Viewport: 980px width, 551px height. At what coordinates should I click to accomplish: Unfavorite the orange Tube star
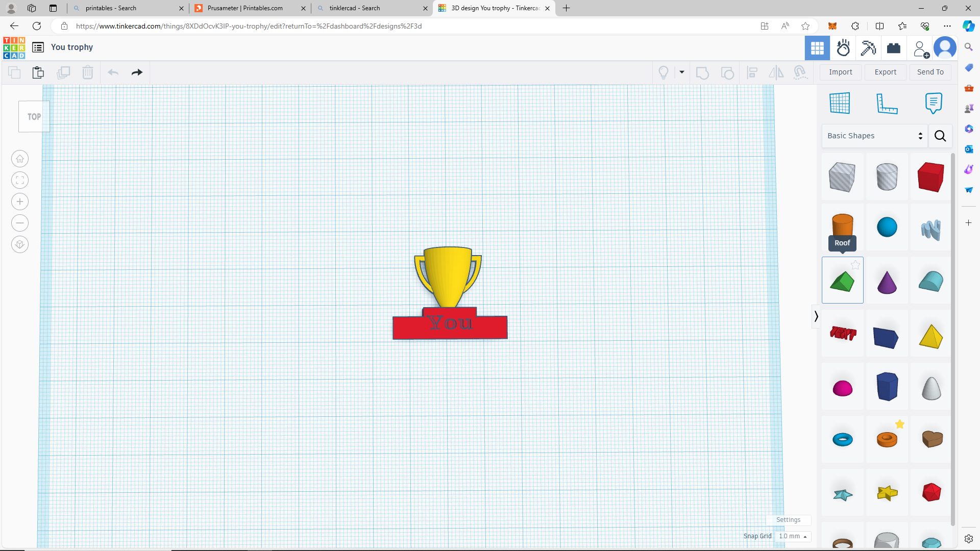click(x=900, y=424)
